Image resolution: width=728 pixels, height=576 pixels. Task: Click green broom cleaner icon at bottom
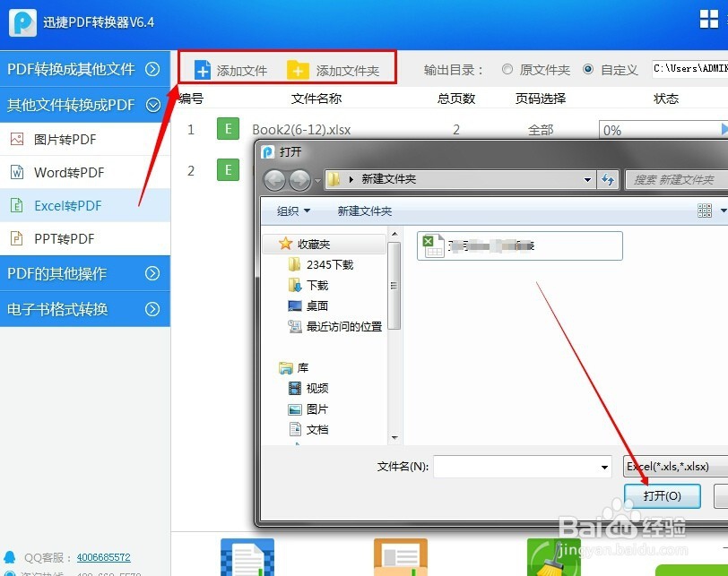point(553,557)
